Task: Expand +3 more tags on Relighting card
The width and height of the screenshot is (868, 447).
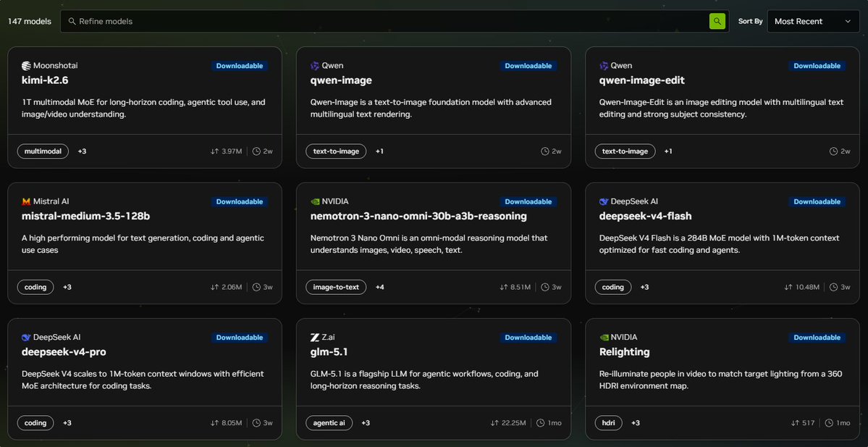Action: [x=636, y=422]
